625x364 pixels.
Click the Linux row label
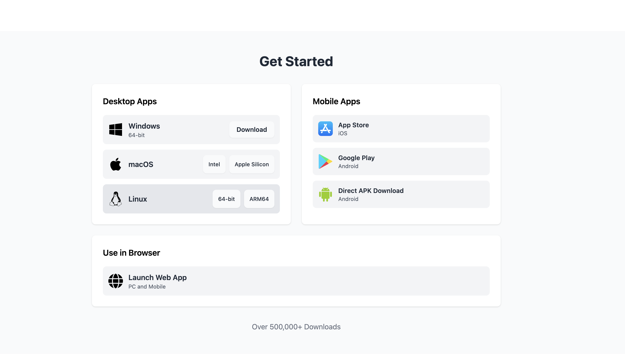138,199
